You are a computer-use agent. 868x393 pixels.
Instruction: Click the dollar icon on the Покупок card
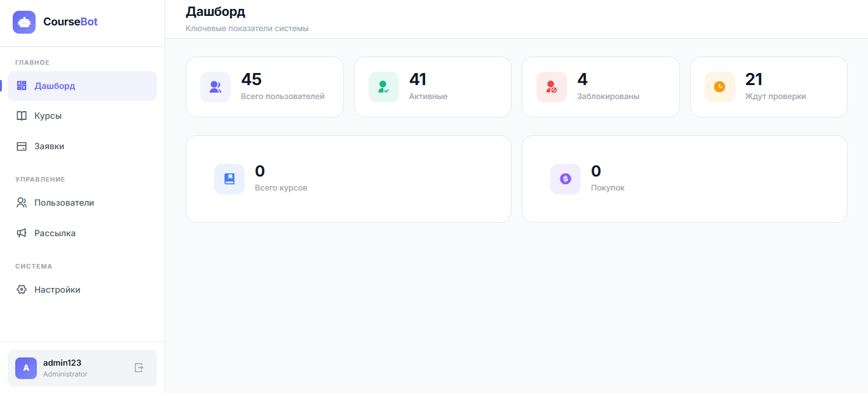[565, 178]
